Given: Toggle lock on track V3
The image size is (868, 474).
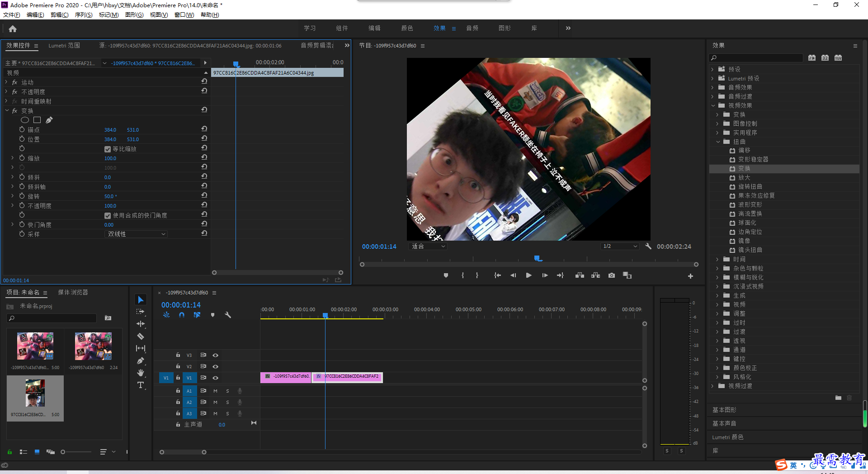Looking at the screenshot, I should point(178,355).
